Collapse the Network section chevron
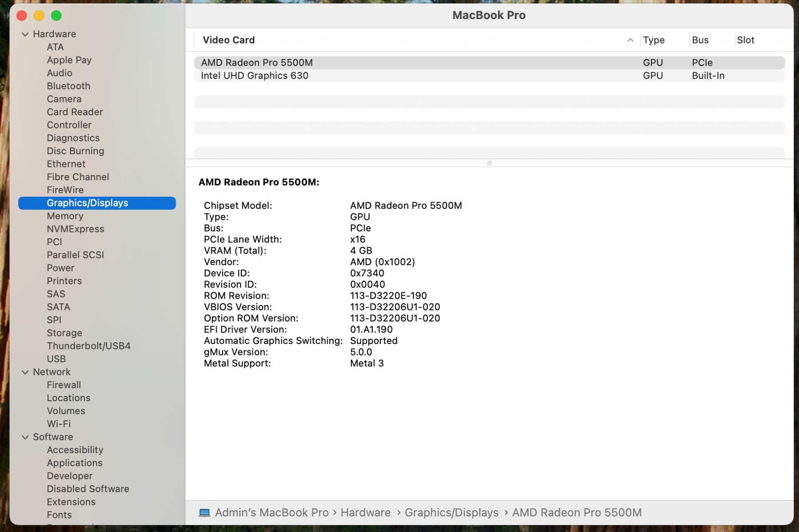This screenshot has height=532, width=799. pyautogui.click(x=25, y=372)
